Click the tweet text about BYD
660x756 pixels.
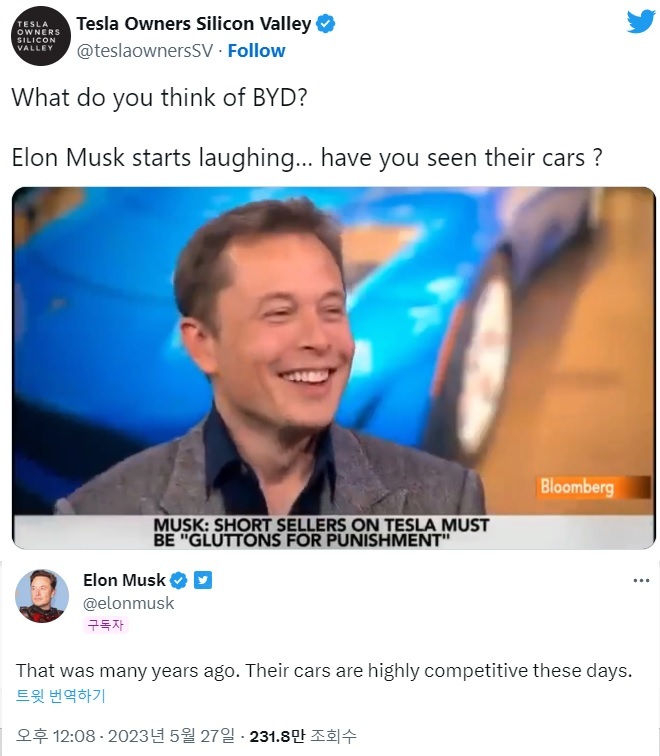[307, 127]
